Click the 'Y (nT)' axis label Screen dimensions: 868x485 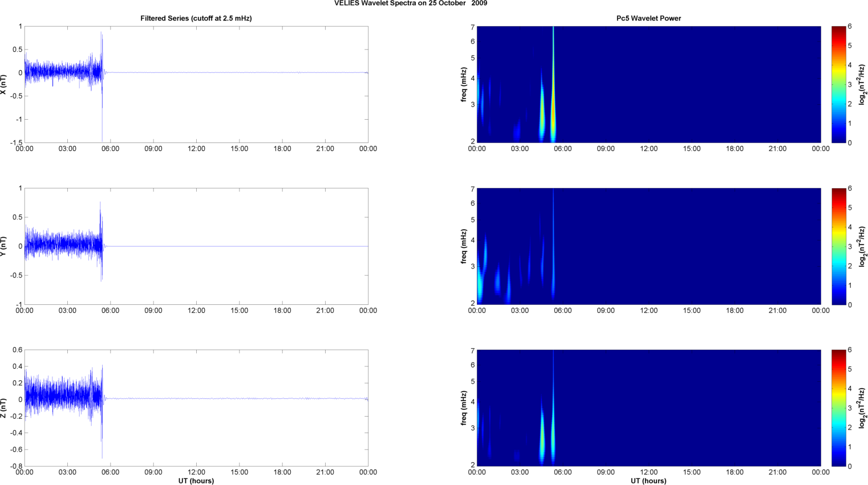[3, 246]
